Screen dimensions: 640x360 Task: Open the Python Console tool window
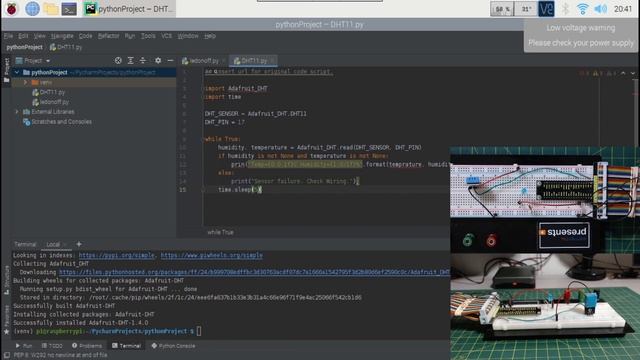(173, 346)
